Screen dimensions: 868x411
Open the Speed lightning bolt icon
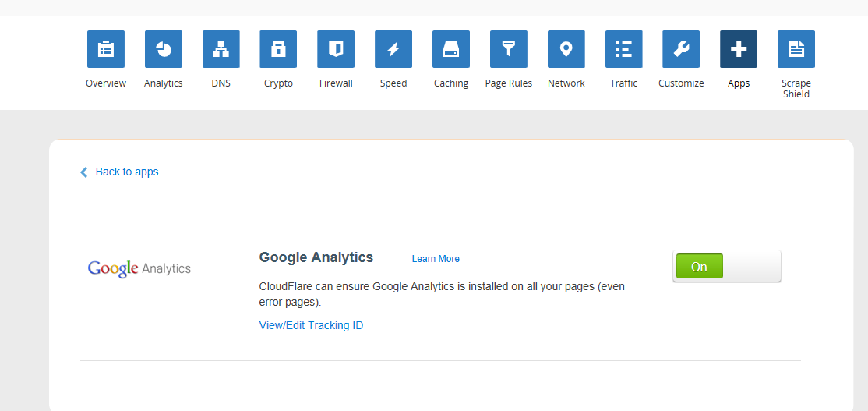click(x=393, y=49)
